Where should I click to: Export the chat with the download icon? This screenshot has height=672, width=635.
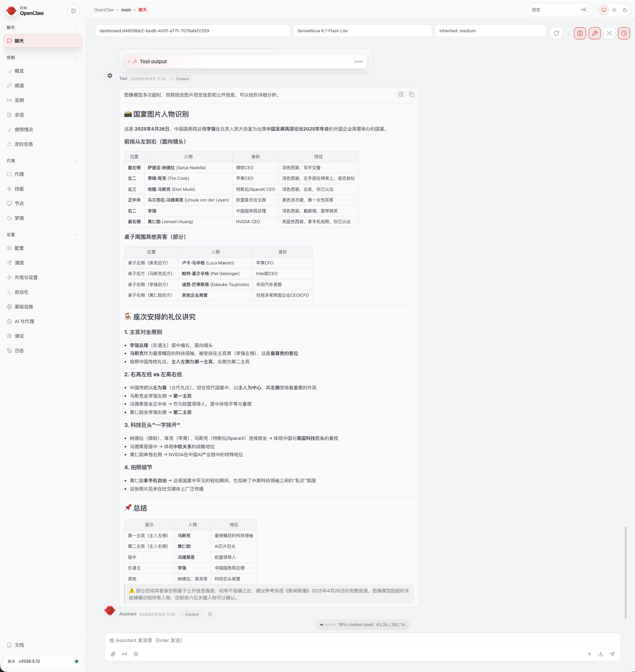click(601, 654)
